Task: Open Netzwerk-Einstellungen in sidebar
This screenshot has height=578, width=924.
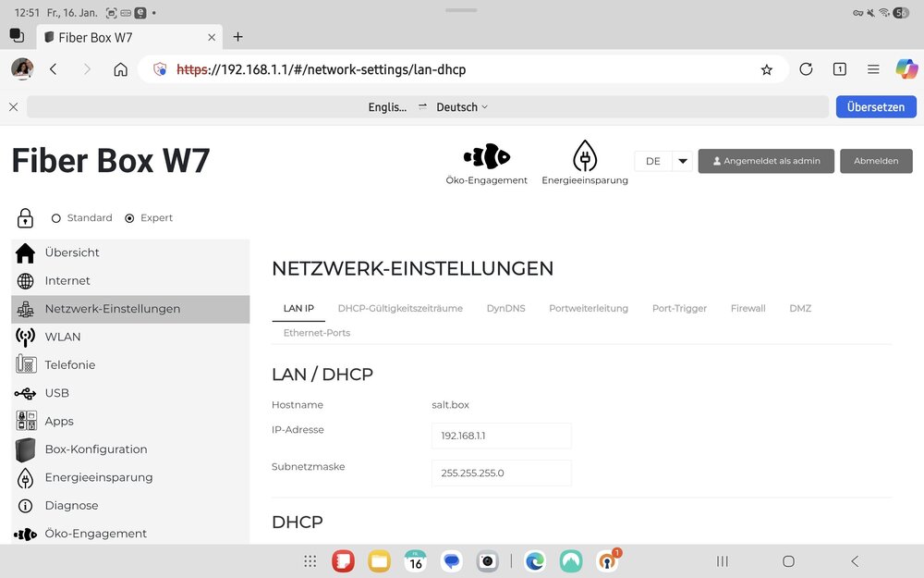Action: coord(130,309)
